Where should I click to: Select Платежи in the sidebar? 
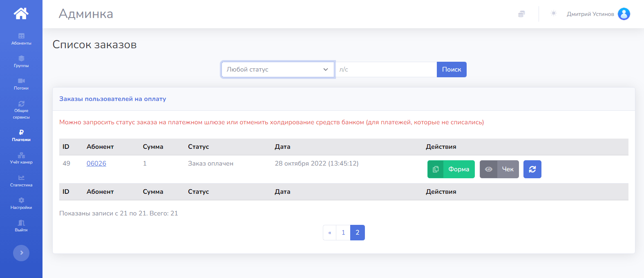click(x=21, y=135)
